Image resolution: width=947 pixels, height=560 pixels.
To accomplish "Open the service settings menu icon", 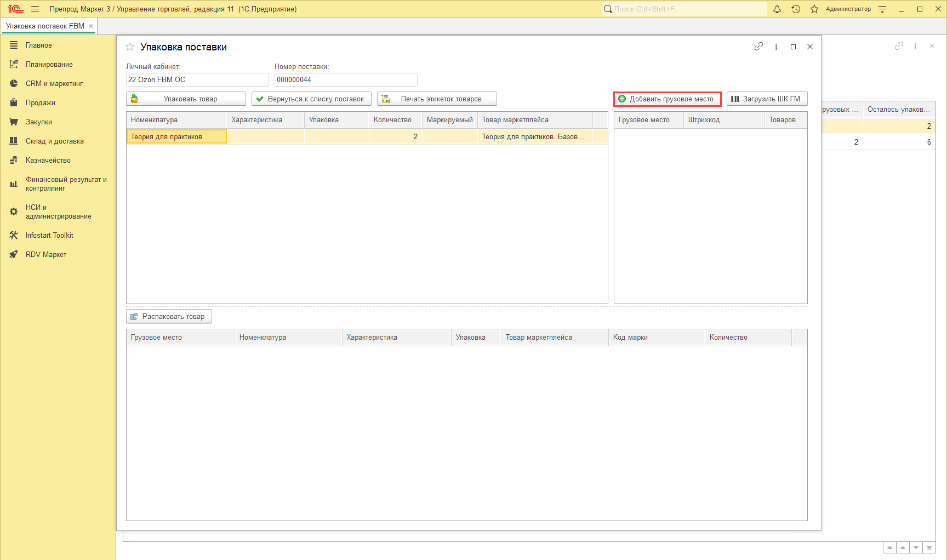I will [x=882, y=9].
